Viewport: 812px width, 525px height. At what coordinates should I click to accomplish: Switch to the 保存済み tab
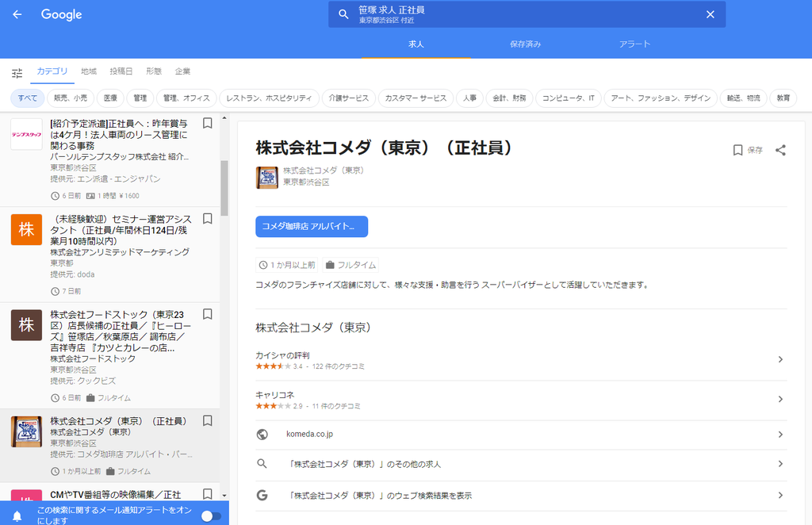525,44
